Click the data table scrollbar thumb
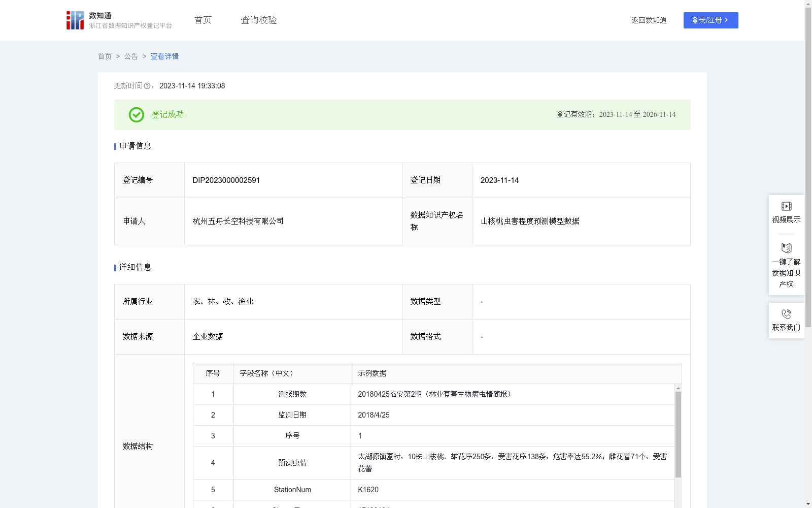 (678, 434)
